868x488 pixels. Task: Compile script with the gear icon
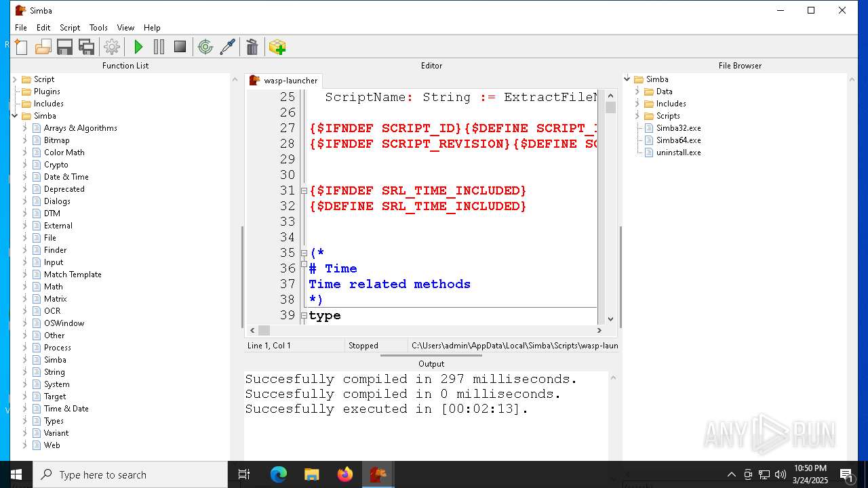point(112,47)
